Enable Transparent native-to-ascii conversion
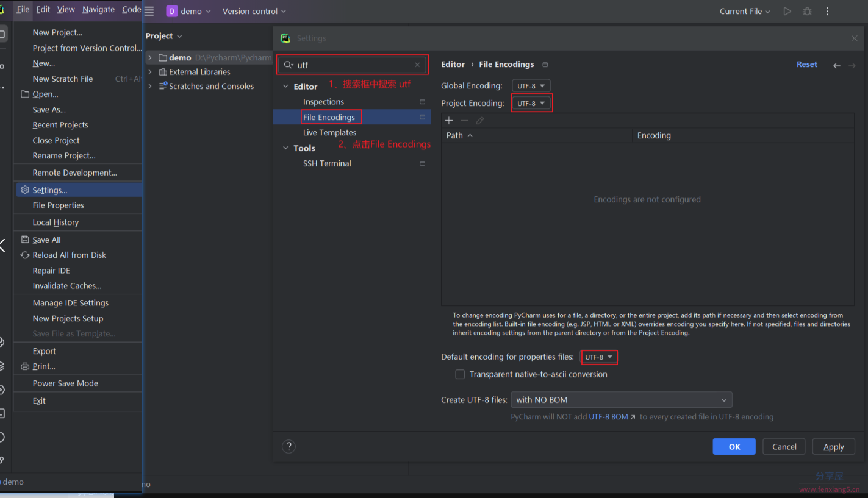 460,374
